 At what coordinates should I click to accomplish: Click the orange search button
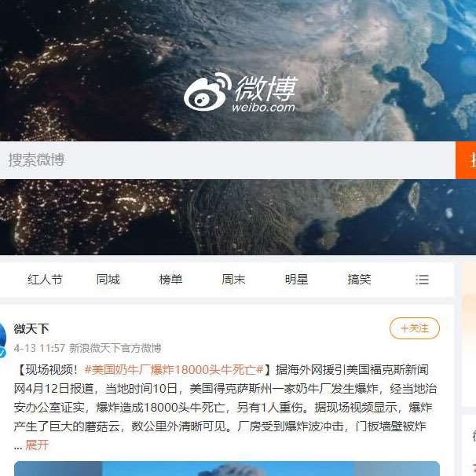click(x=466, y=160)
